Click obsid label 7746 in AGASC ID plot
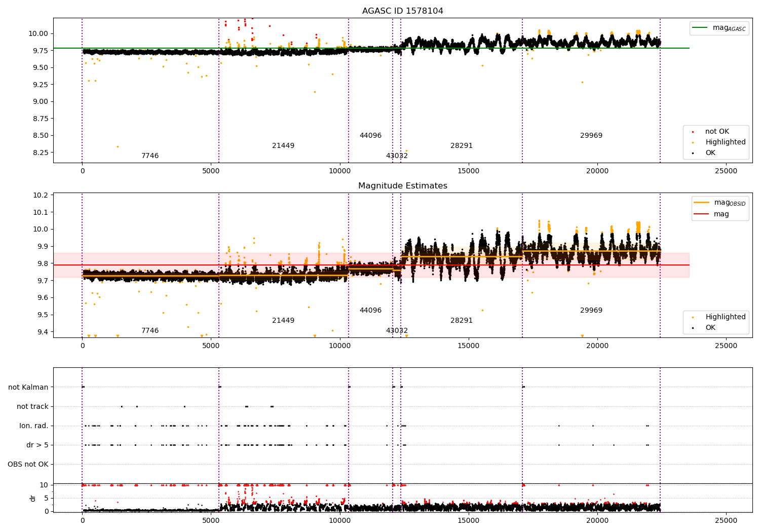 (x=150, y=156)
